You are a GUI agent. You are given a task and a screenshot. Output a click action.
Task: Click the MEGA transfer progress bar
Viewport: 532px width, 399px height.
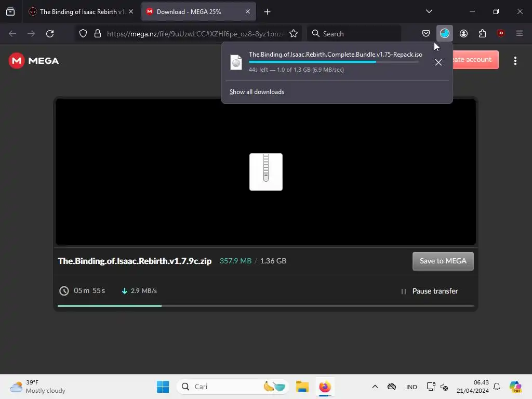[x=265, y=305]
